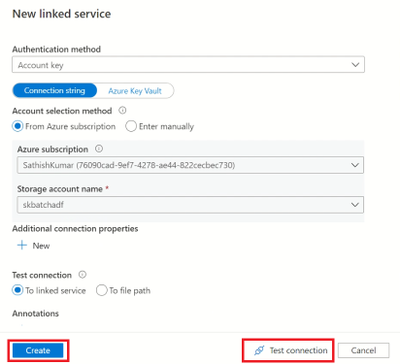
Task: Click the Additional connection properties label
Action: coord(75,229)
